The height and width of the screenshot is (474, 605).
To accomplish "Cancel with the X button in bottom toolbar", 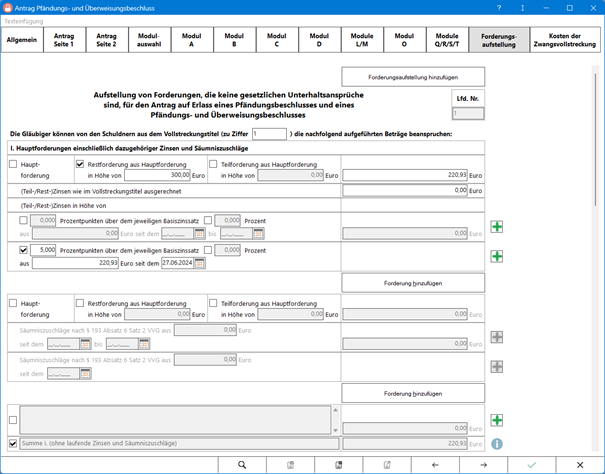I will [580, 465].
